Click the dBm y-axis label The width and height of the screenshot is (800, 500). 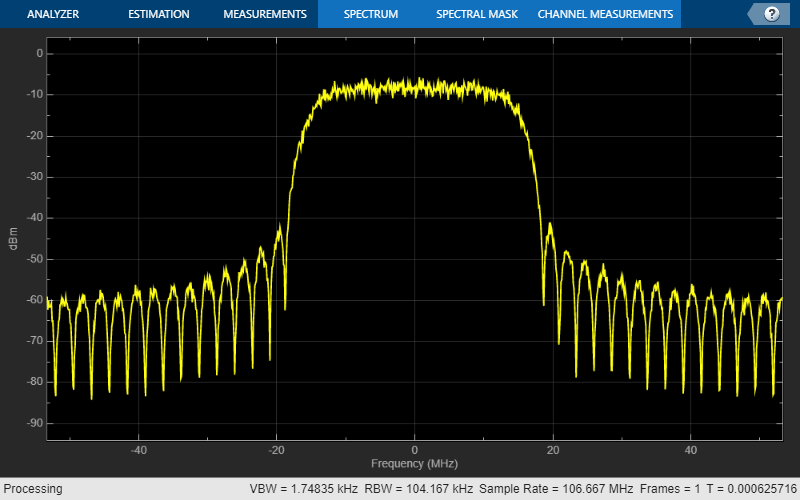click(x=13, y=238)
